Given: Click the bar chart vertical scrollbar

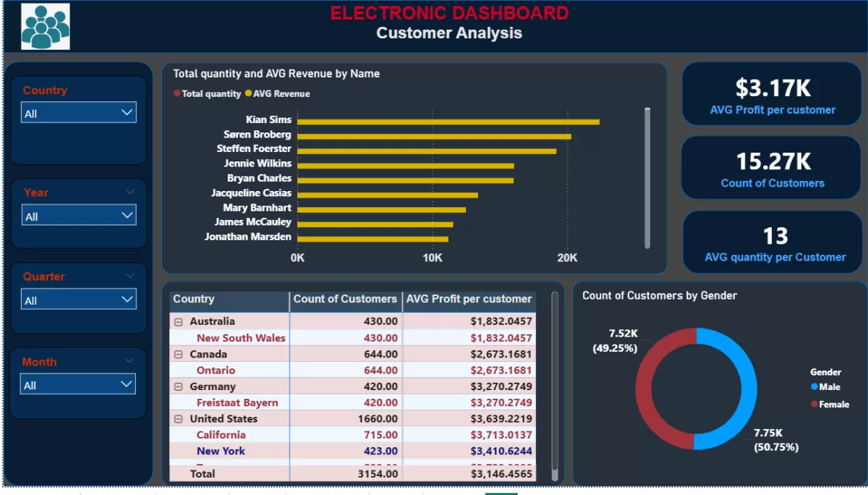Looking at the screenshot, I should click(647, 178).
